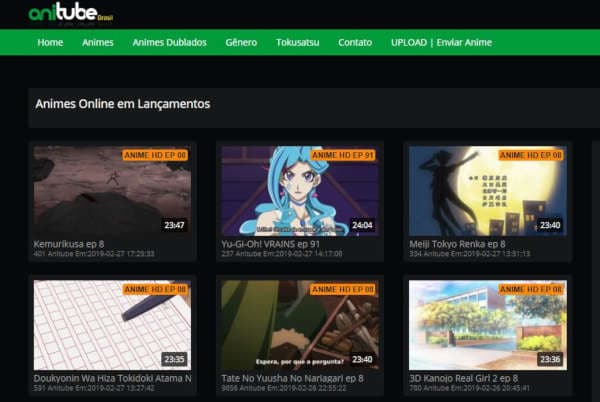This screenshot has height=402, width=600.
Task: Click upload info line under Doukyonin Wa Hiza
Action: (94, 388)
